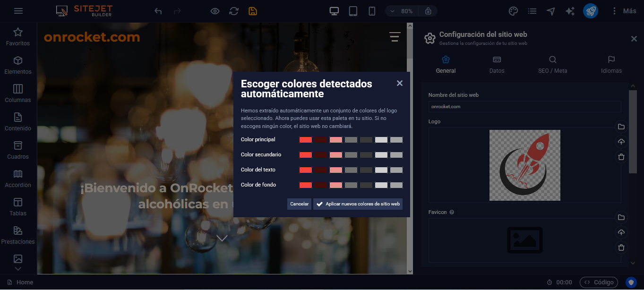Click the shield icon in status bar
The height and width of the screenshot is (290, 644).
631,282
